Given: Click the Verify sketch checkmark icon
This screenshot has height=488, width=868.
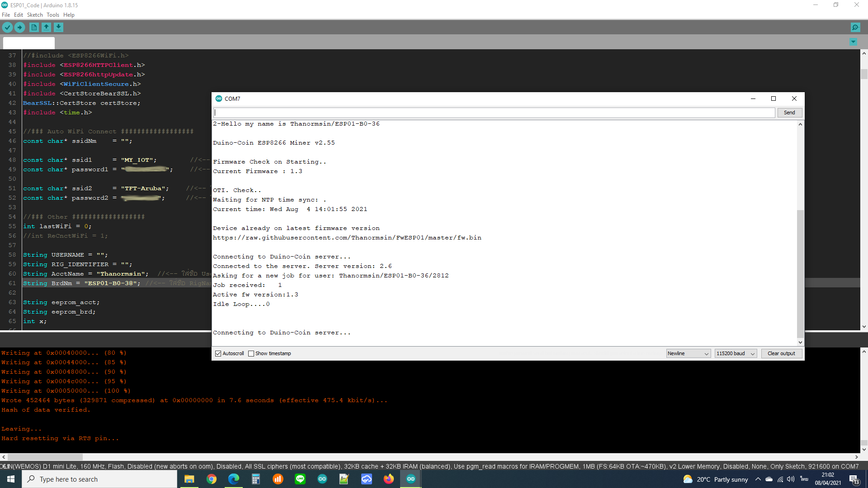Looking at the screenshot, I should click(x=7, y=28).
